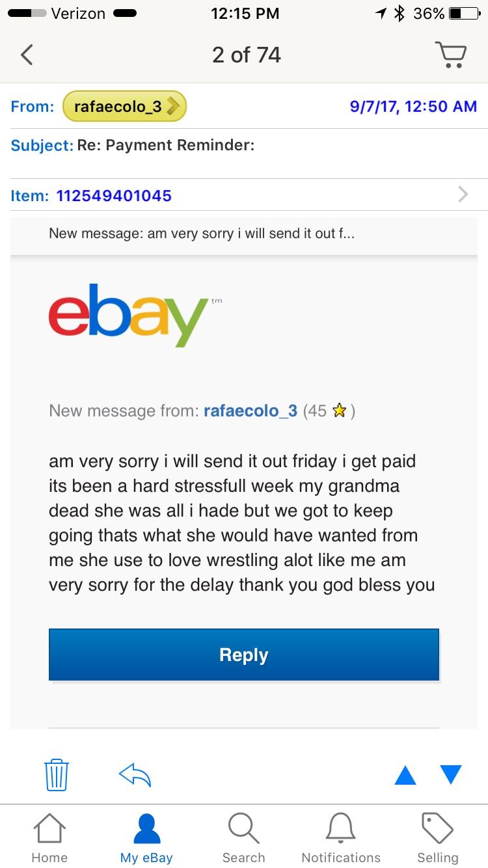488x868 pixels.
Task: Tap the message preview banner text
Action: [x=202, y=234]
